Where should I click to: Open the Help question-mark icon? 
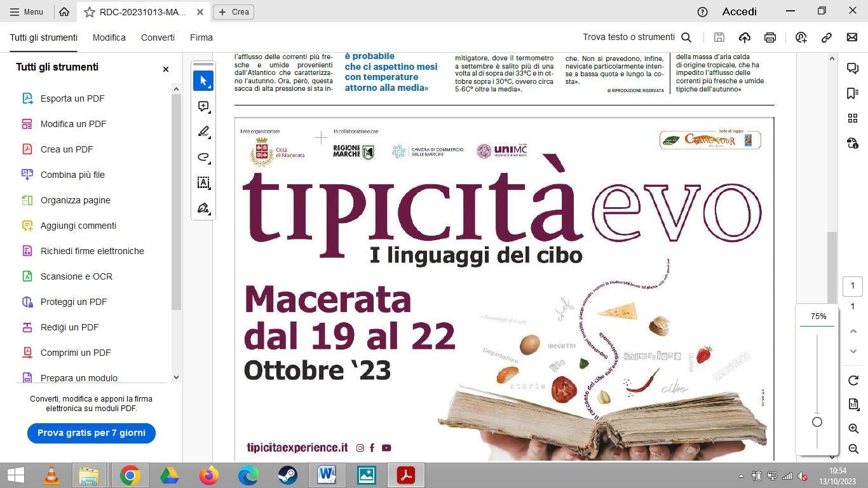click(702, 11)
